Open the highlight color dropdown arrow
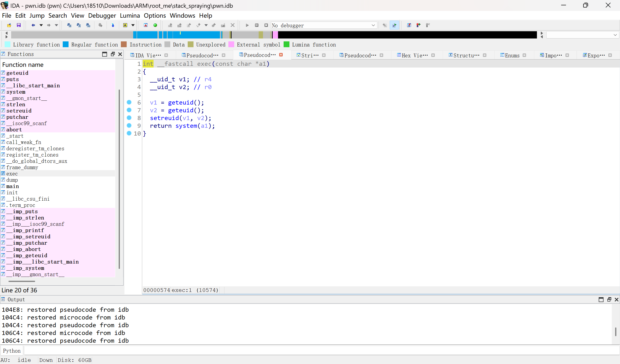 [x=133, y=25]
